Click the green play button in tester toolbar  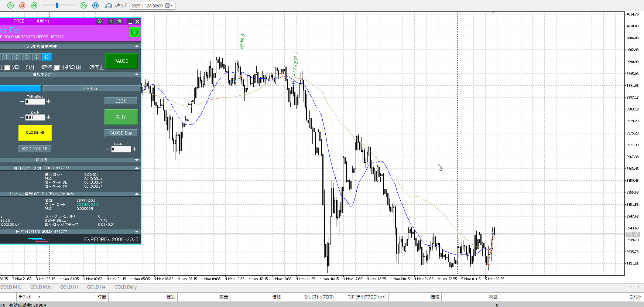pyautogui.click(x=10, y=6)
